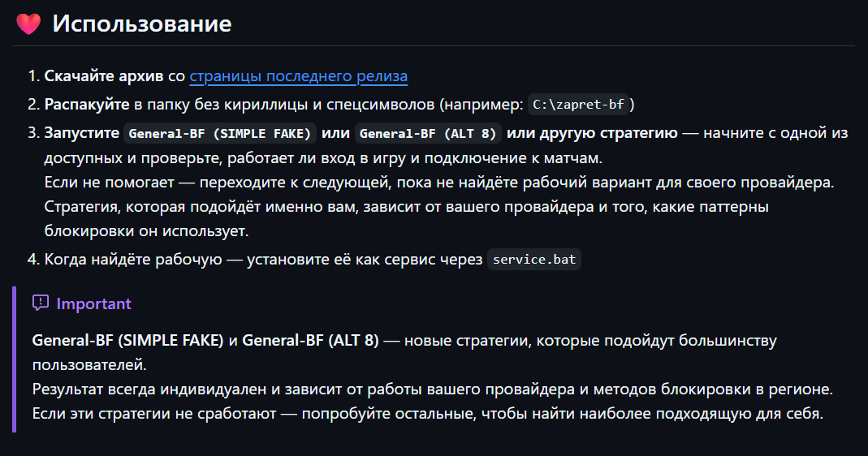Click the line starting Если не помогает
Viewport: 868px width, 456px height.
point(439,182)
